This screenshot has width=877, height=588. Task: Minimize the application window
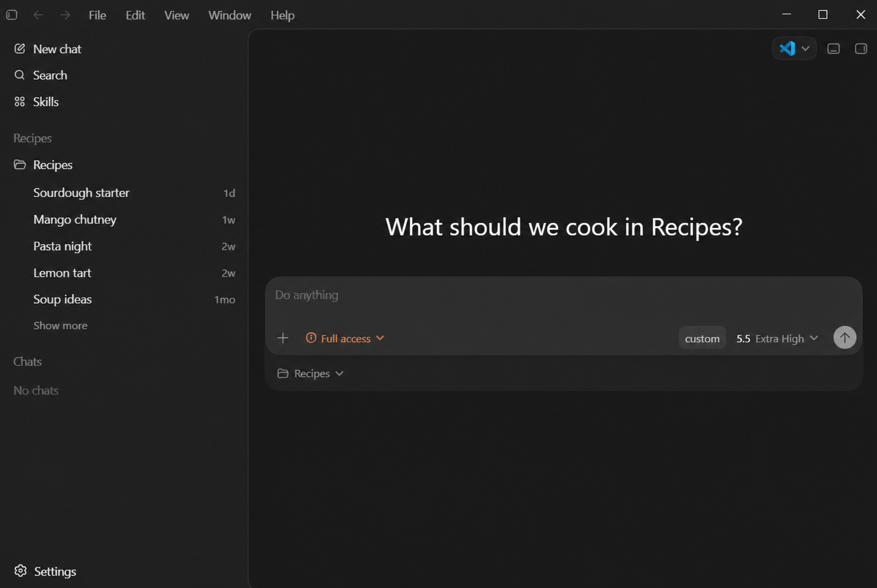coord(786,15)
